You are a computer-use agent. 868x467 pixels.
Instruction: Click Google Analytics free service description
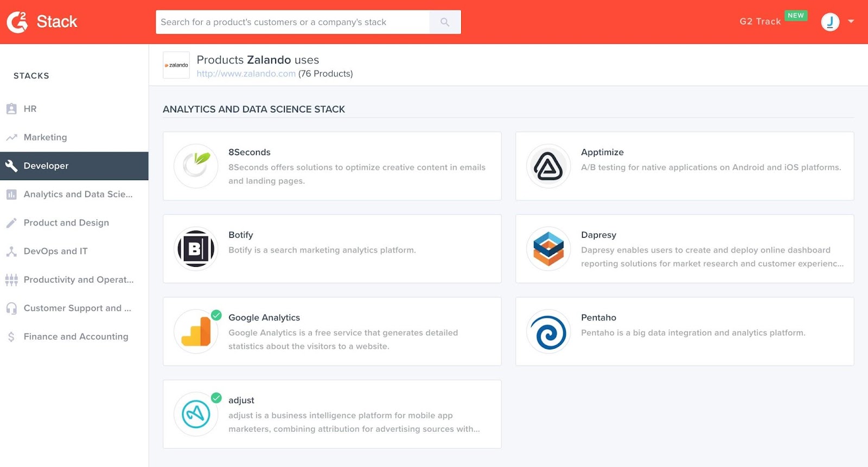[x=343, y=340]
